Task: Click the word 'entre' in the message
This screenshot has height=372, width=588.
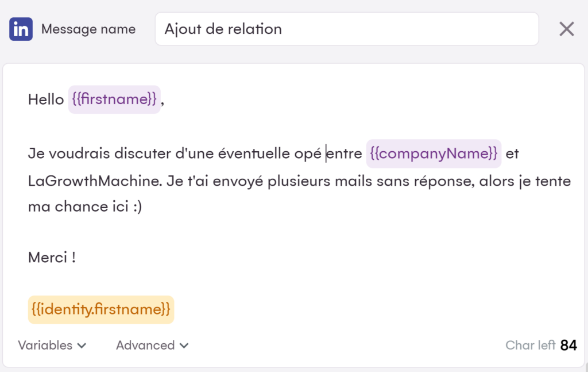Action: click(345, 154)
